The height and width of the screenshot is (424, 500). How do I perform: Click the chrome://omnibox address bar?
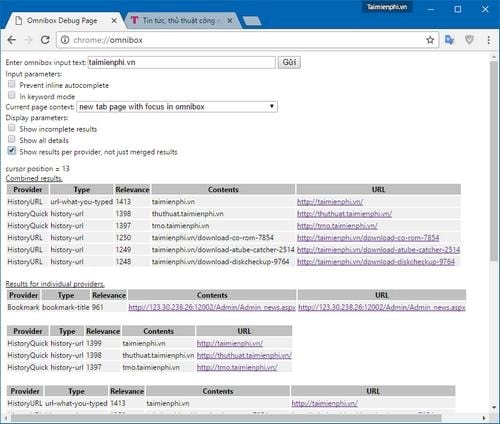[x=247, y=40]
